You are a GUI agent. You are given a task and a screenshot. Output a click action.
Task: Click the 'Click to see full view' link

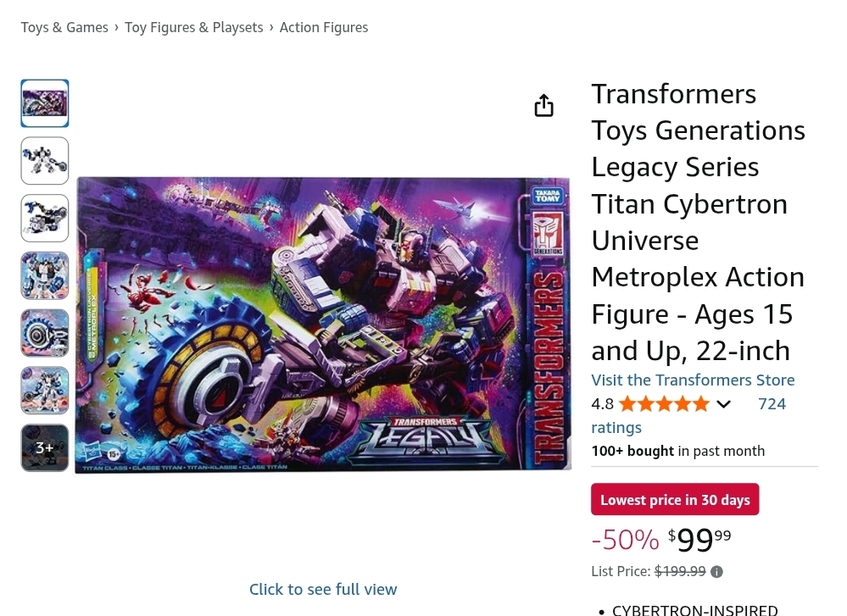(x=323, y=589)
